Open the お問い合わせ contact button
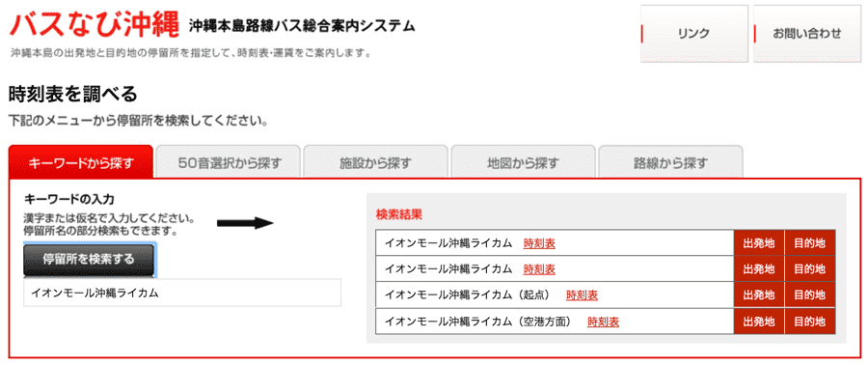Viewport: 868px width, 365px height. click(806, 34)
